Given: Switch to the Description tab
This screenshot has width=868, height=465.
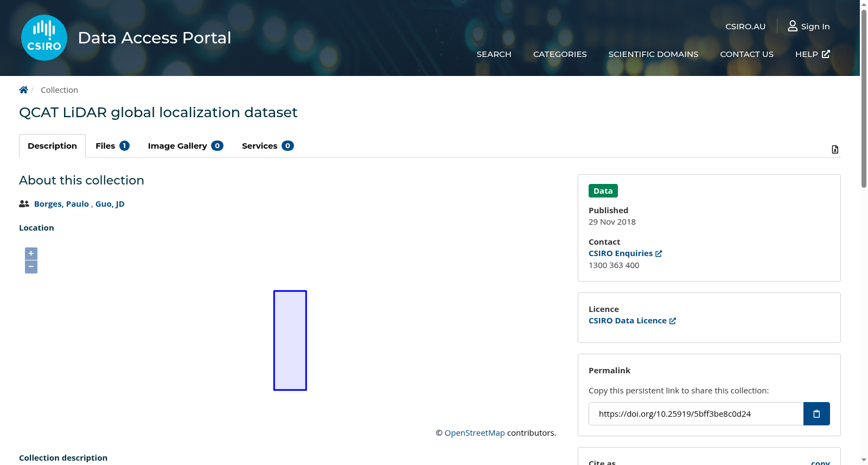Looking at the screenshot, I should pos(52,146).
